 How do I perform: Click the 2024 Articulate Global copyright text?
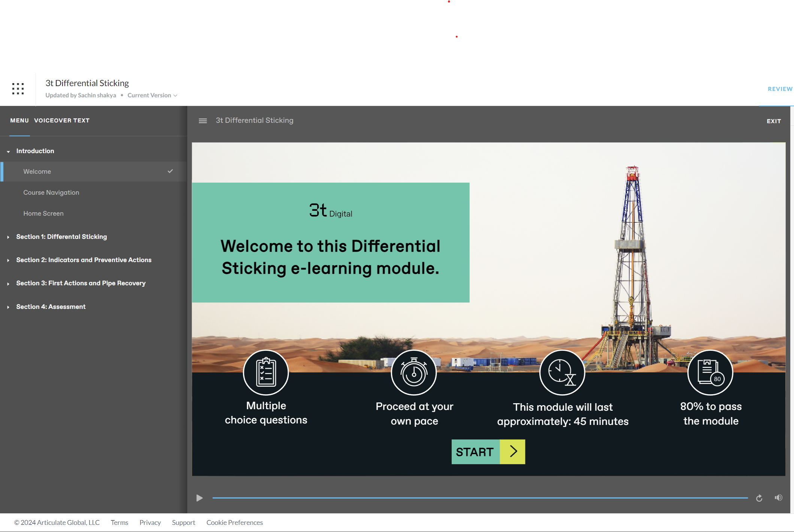pyautogui.click(x=57, y=522)
